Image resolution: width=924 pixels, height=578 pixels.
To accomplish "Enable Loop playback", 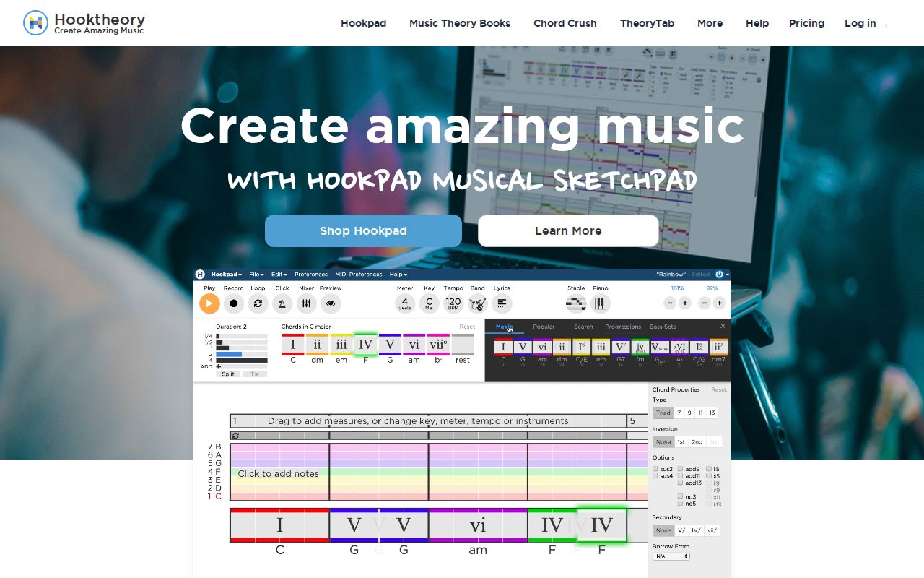I will tap(258, 303).
